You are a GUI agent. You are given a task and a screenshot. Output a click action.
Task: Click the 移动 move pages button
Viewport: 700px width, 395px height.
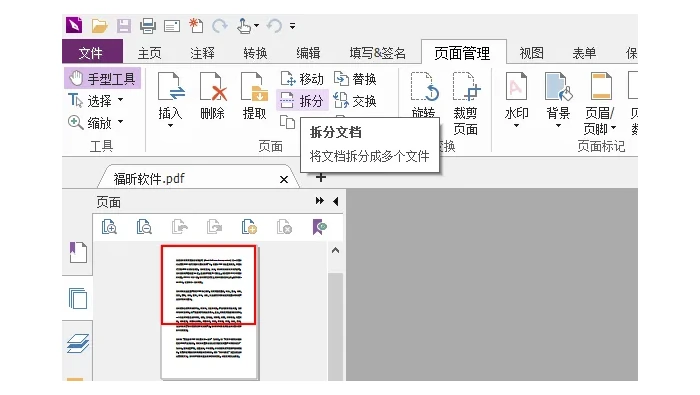click(302, 79)
